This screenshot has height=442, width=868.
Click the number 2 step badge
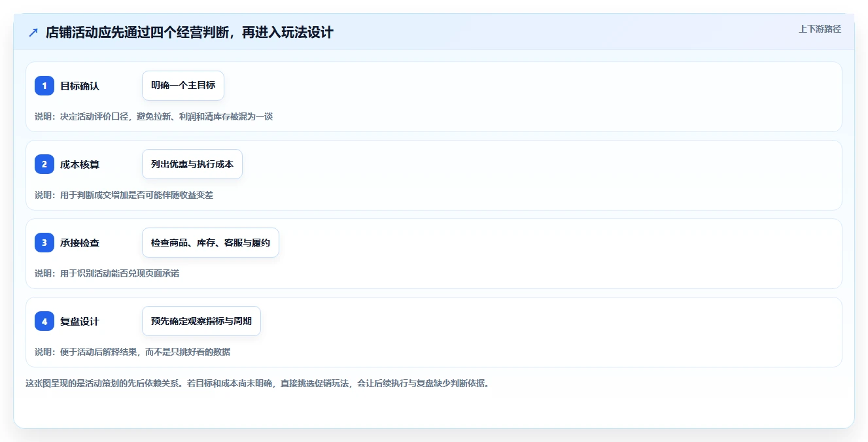[x=44, y=164]
